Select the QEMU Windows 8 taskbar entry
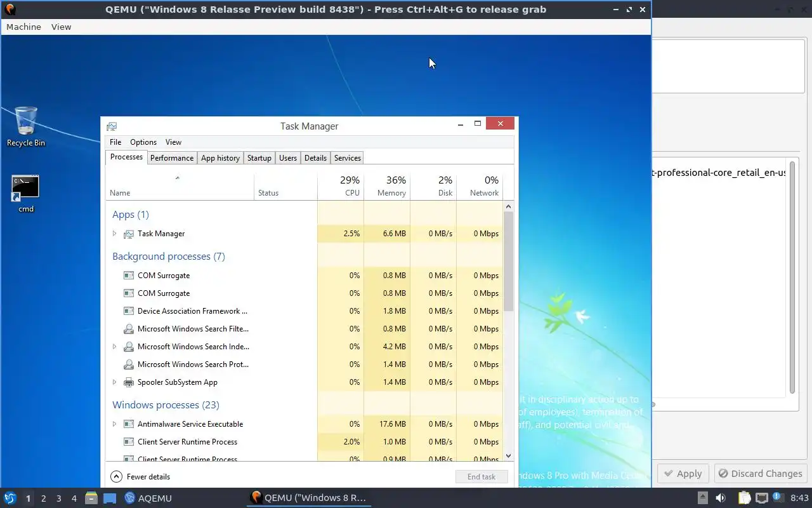Screen dimensions: 812x508 [308, 498]
